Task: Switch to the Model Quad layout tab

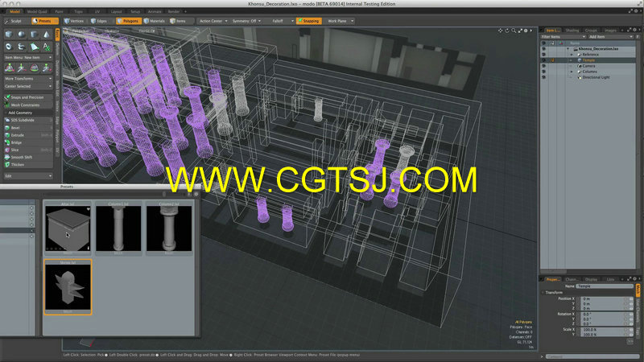Action: pos(37,11)
